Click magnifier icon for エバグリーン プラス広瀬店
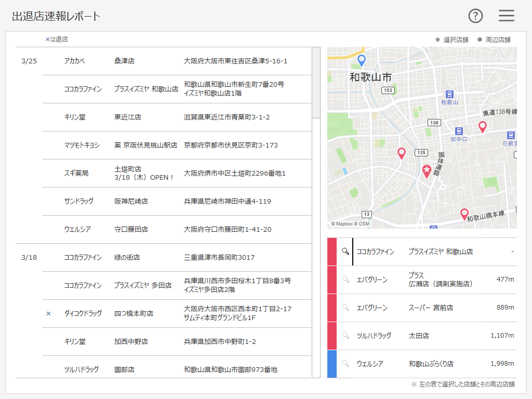Screen dimensions: 532x399 tap(345, 280)
